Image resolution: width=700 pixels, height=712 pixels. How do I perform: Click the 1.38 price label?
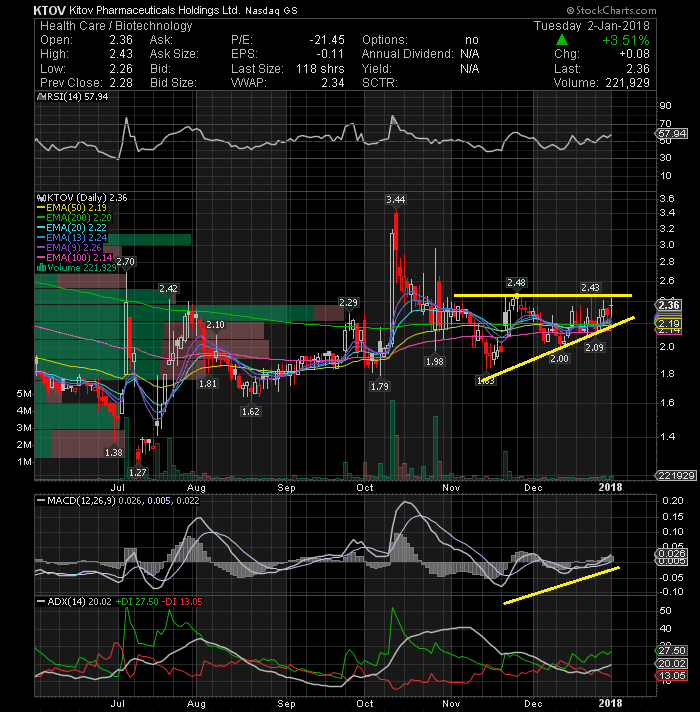click(114, 452)
